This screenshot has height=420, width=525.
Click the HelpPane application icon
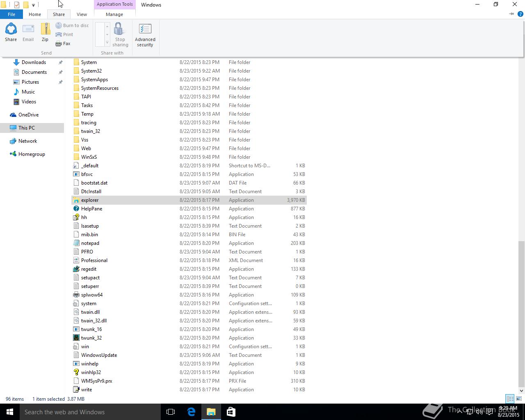[76, 209]
